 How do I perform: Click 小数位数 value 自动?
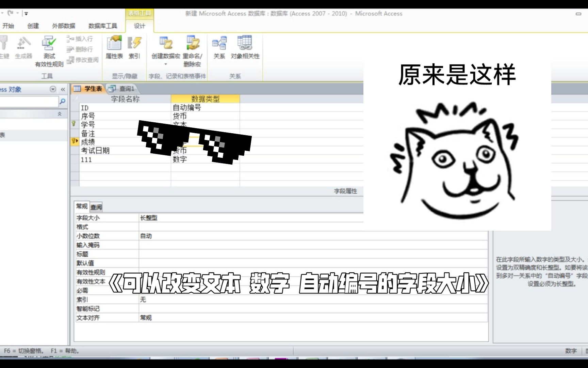313,236
